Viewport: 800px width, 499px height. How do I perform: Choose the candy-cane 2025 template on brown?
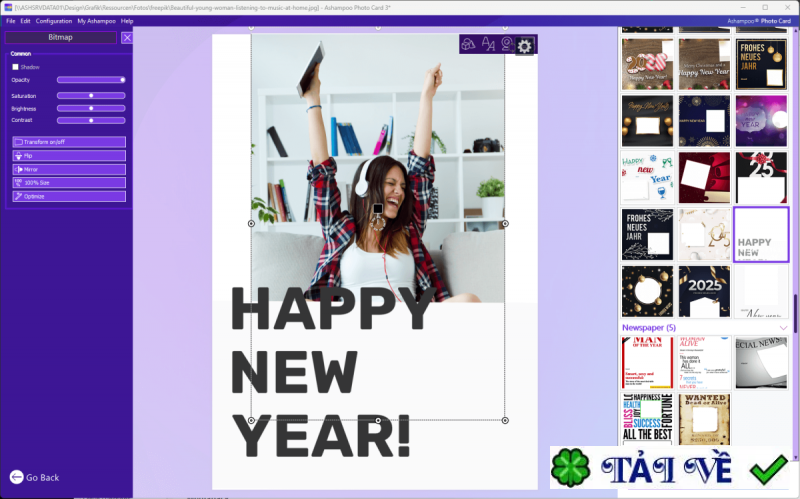click(x=647, y=64)
